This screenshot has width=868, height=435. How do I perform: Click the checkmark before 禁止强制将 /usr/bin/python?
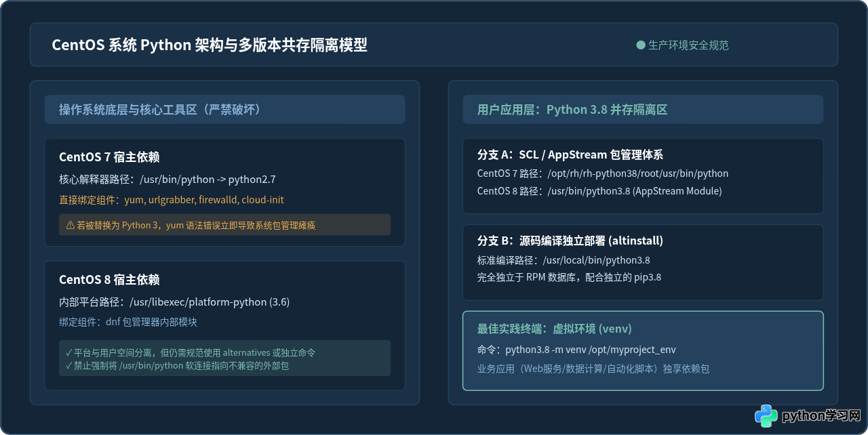(x=69, y=366)
